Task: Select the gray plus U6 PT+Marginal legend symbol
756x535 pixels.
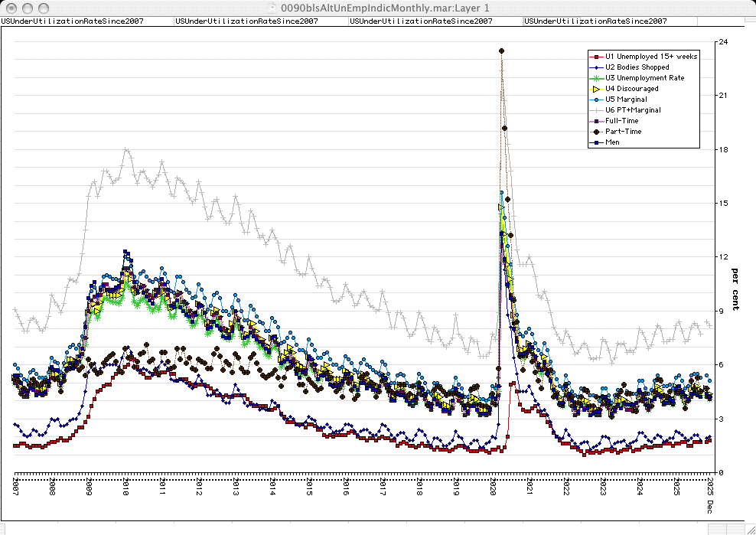Action: [595, 110]
